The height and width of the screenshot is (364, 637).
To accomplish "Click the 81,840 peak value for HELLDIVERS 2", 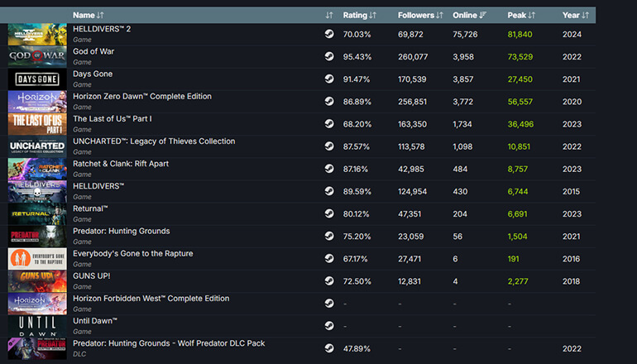I will click(x=520, y=34).
